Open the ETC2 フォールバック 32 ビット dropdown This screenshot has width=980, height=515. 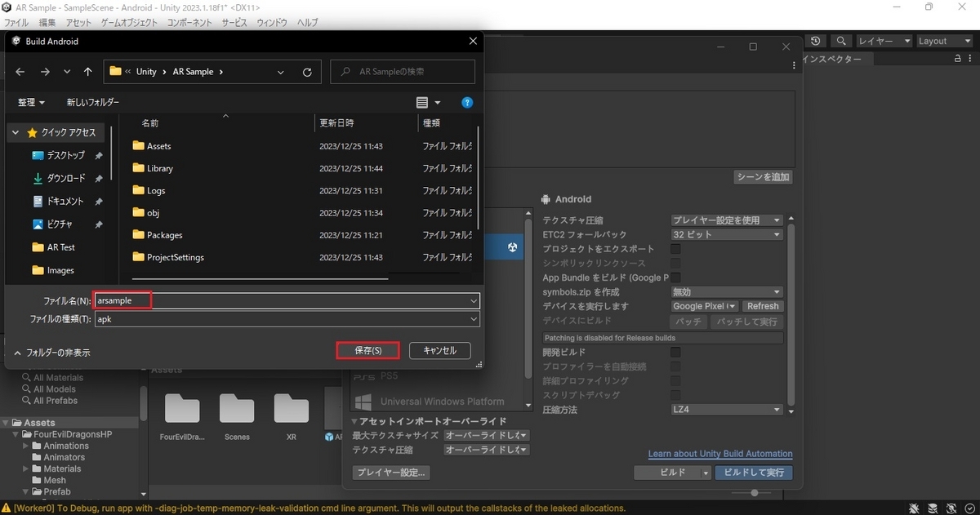coord(727,234)
